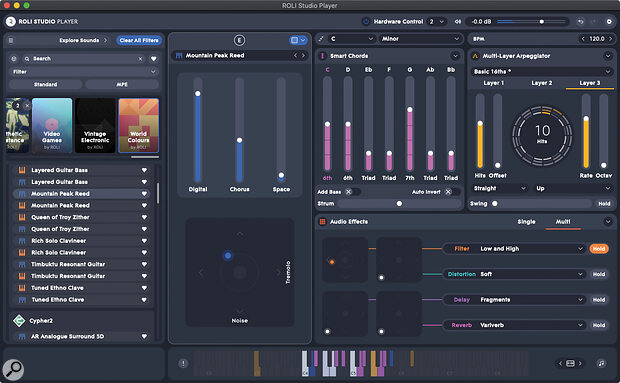Open the Straight rhythm dropdown
Viewport: 620px width, 383px height.
click(500, 189)
